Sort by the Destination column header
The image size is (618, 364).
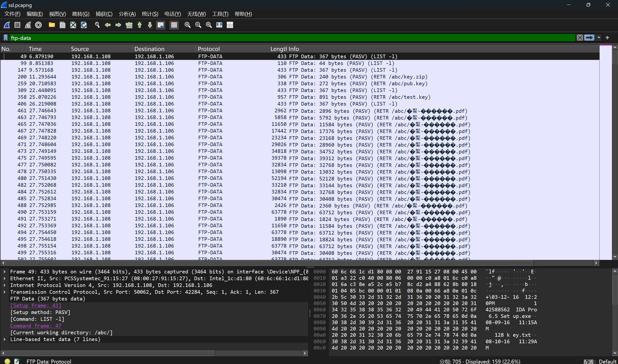tap(164, 49)
